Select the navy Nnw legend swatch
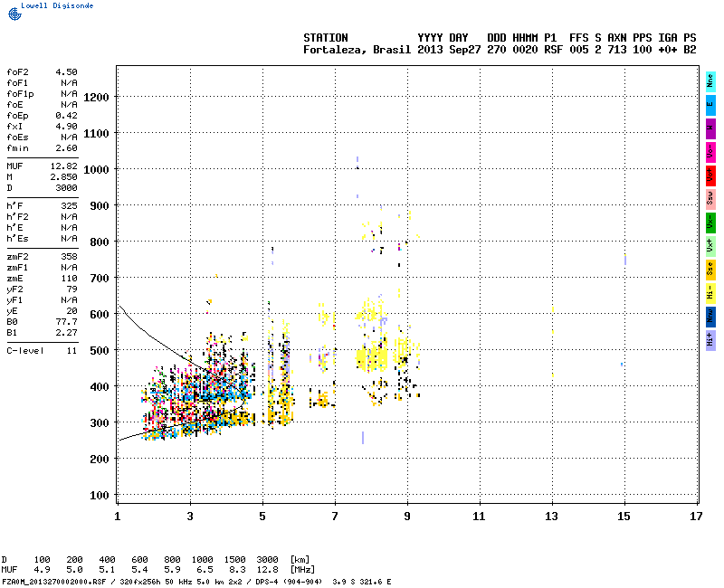 click(x=710, y=317)
